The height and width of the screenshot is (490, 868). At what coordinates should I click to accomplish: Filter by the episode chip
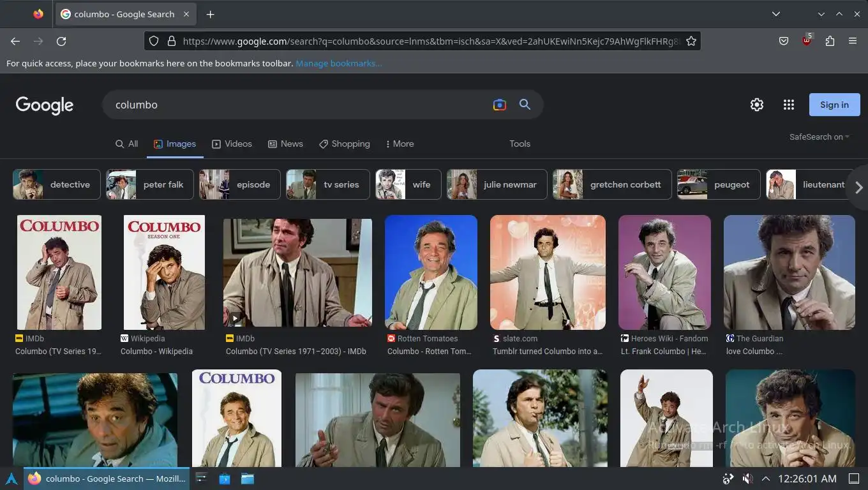(x=240, y=184)
